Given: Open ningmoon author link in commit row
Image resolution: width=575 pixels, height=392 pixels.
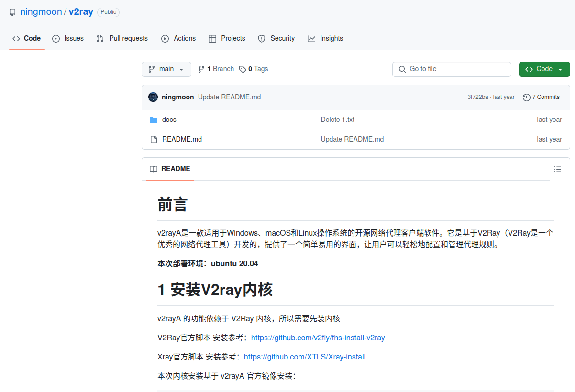Looking at the screenshot, I should [x=178, y=97].
